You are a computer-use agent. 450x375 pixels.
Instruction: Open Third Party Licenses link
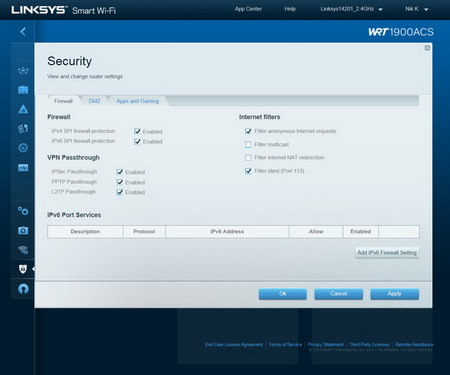coord(369,344)
